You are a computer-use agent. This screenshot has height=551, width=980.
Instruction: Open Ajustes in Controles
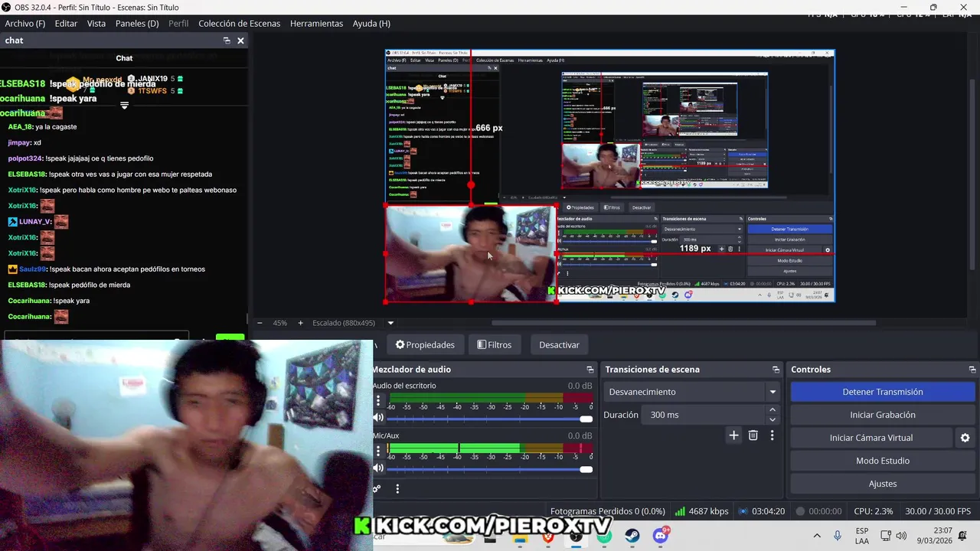tap(882, 484)
